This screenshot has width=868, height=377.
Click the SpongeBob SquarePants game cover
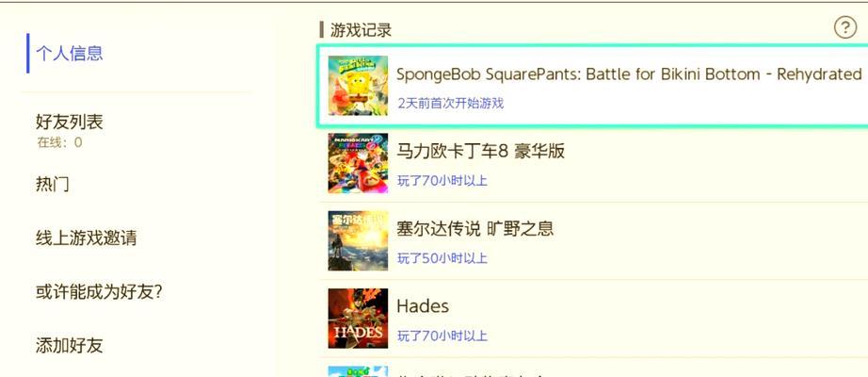(x=358, y=86)
